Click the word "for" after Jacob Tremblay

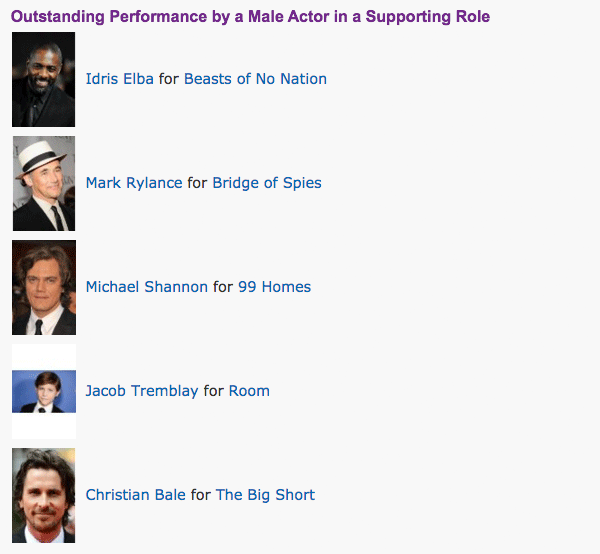pyautogui.click(x=213, y=391)
